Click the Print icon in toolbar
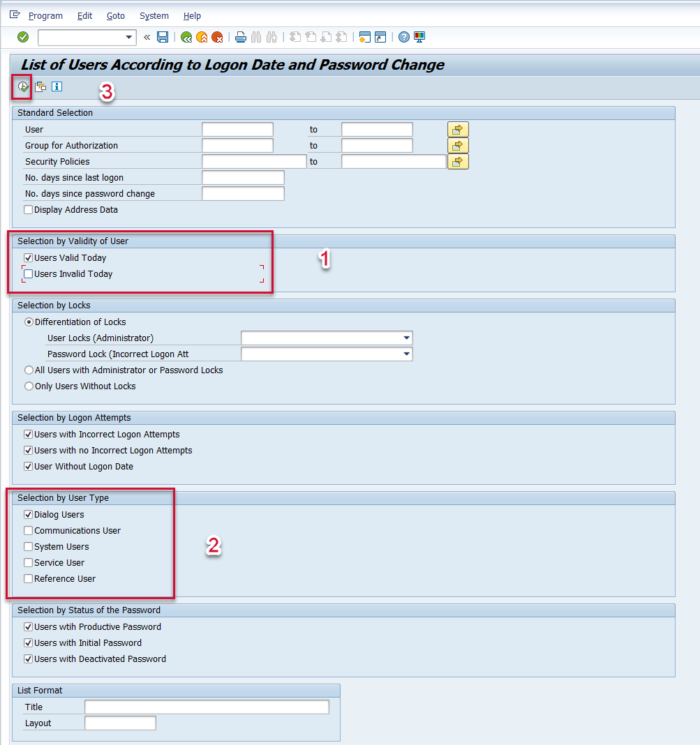Screen dimensions: 700x745 point(240,37)
